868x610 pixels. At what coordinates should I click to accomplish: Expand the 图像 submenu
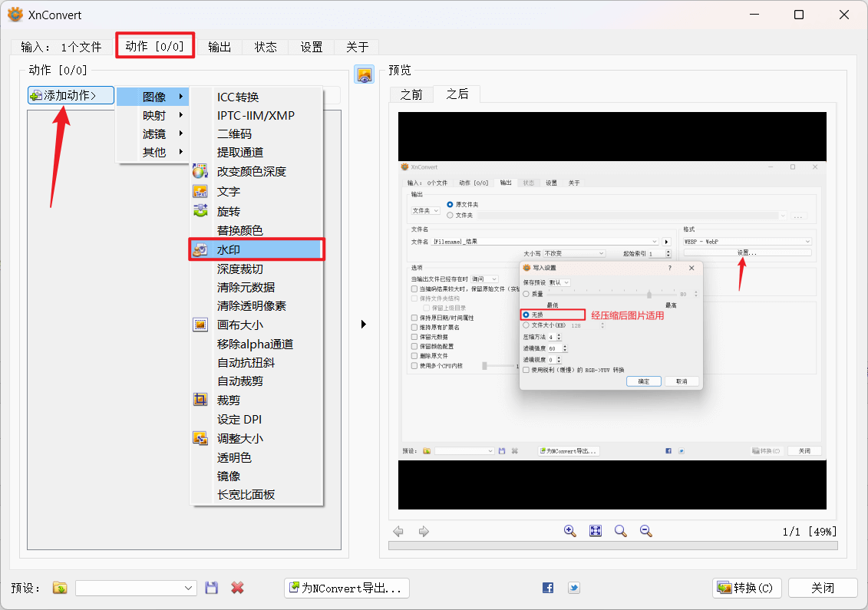tap(153, 97)
